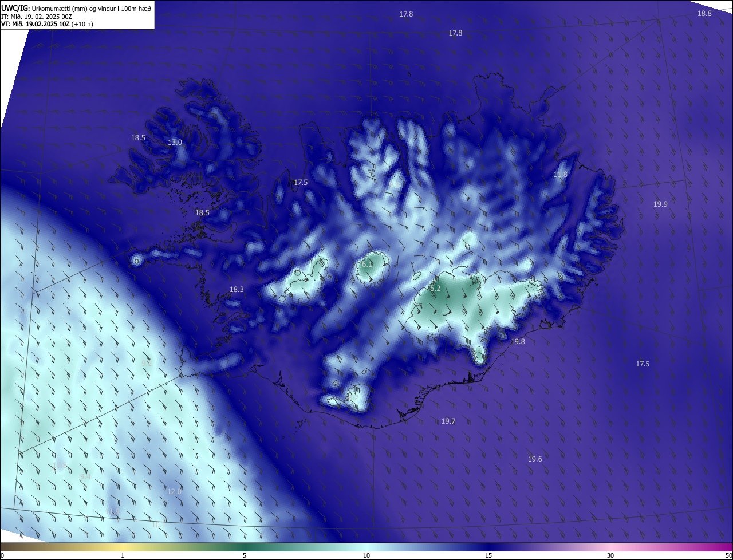Click the 5.2 value on the large glacier

pos(435,289)
